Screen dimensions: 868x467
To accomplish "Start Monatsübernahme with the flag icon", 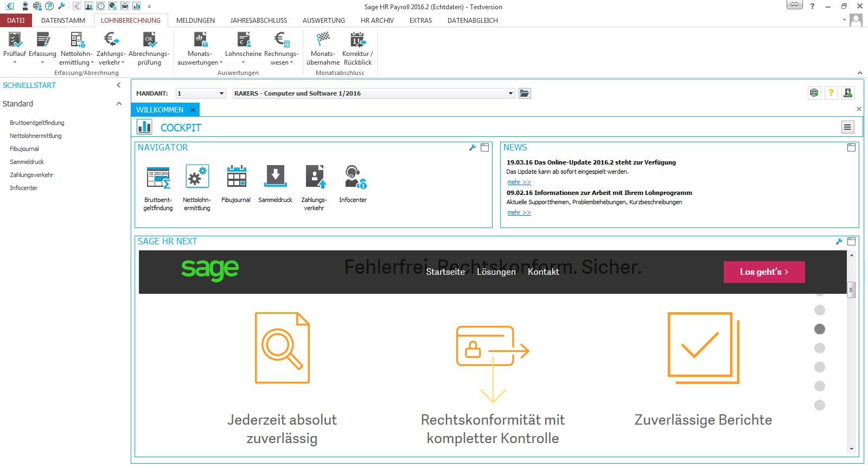I will pyautogui.click(x=323, y=40).
